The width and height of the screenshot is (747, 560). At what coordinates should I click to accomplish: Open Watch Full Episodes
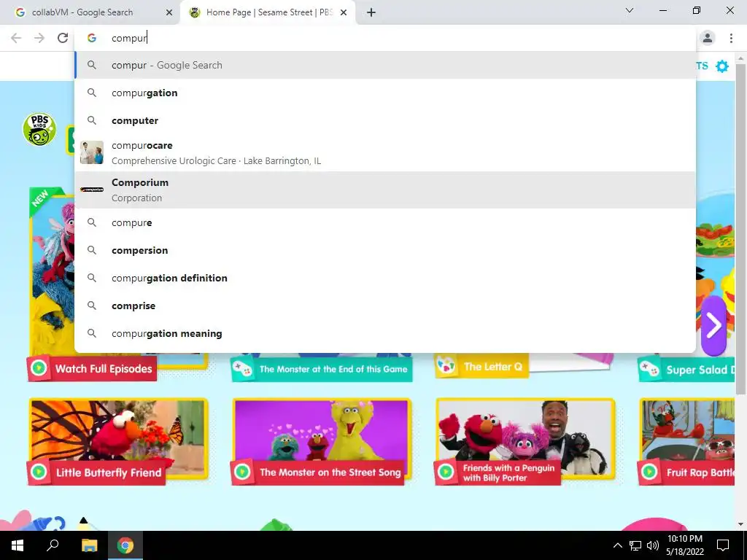[92, 368]
